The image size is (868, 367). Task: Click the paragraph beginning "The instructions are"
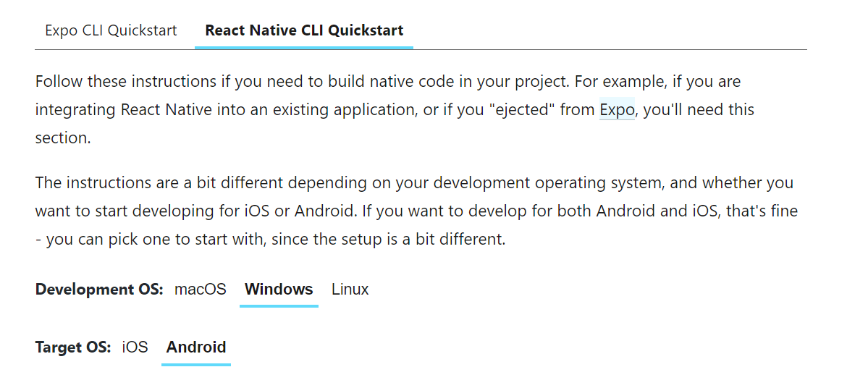pos(416,211)
